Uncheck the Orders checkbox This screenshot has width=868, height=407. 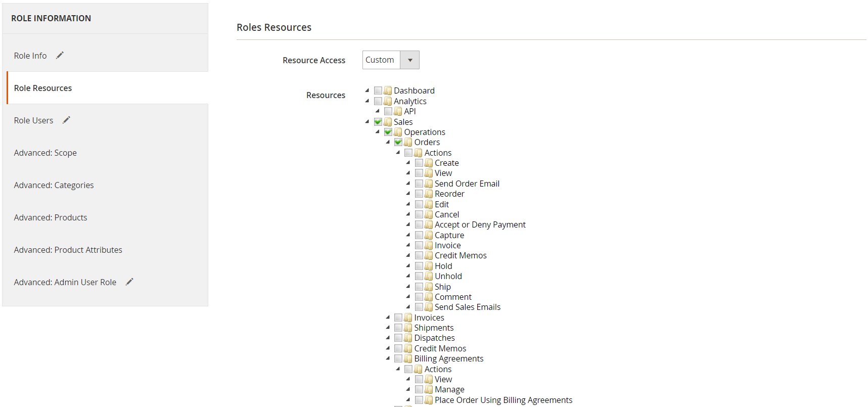coord(398,142)
